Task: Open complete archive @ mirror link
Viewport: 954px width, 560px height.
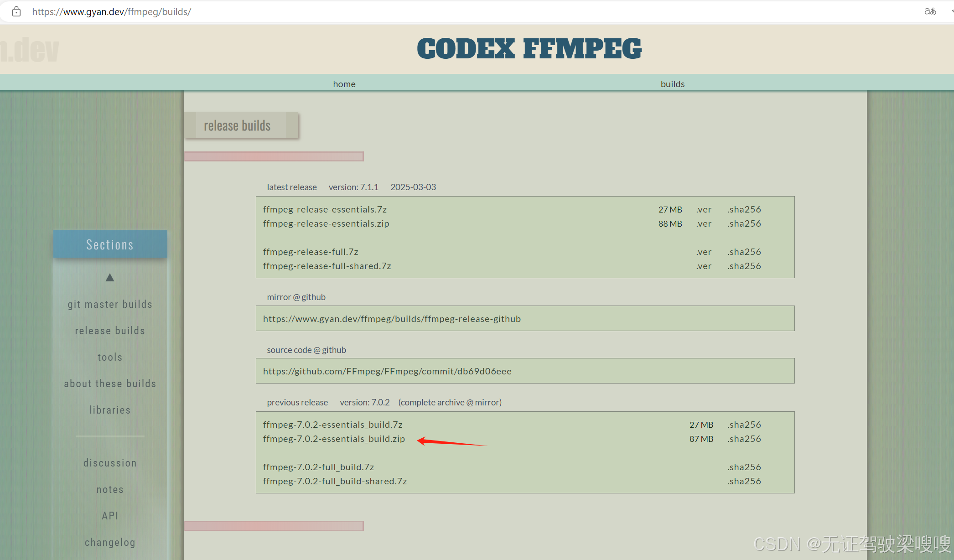Action: click(x=450, y=402)
